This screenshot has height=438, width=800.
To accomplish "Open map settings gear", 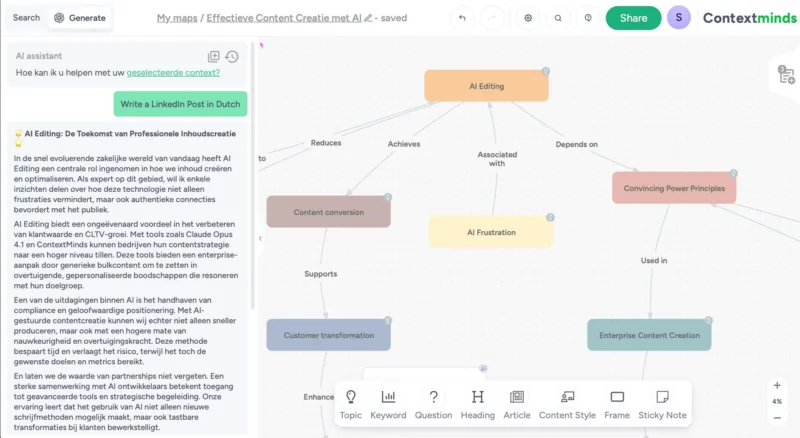I will 529,18.
